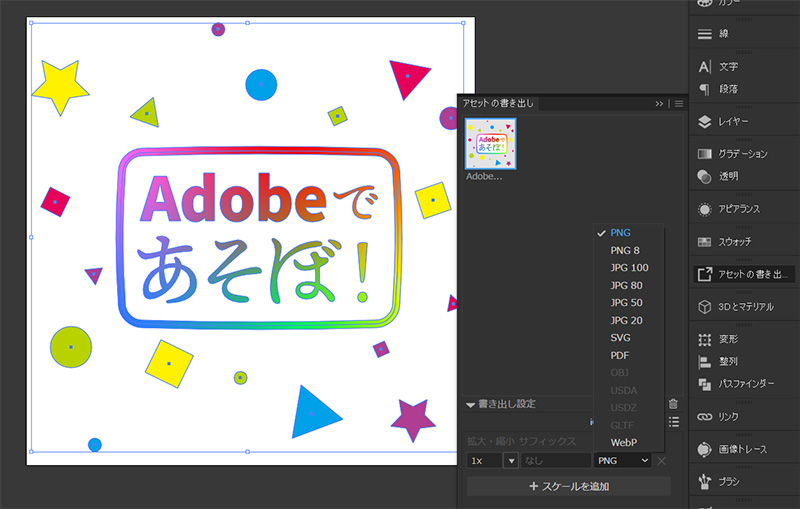Remove the 1x PNG scale row with the X
This screenshot has height=509, width=800.
coord(662,461)
